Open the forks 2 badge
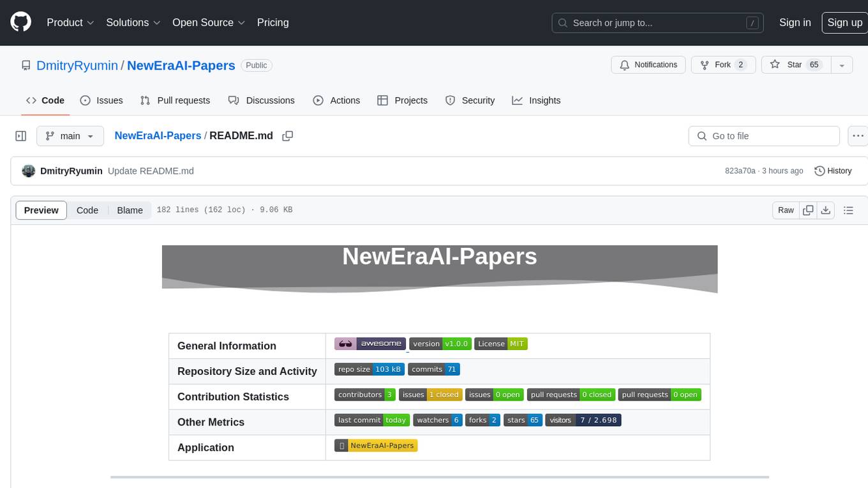Screen dimensions: 868x488 [483, 420]
